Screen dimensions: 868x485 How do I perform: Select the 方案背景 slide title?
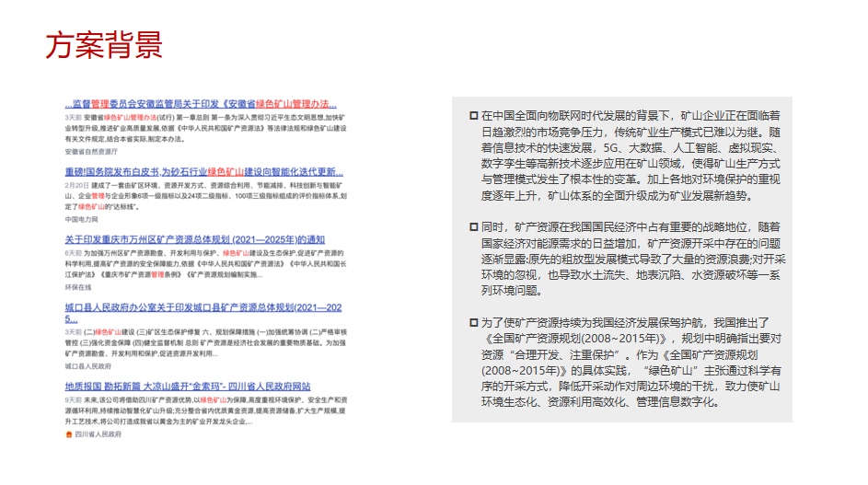point(104,43)
